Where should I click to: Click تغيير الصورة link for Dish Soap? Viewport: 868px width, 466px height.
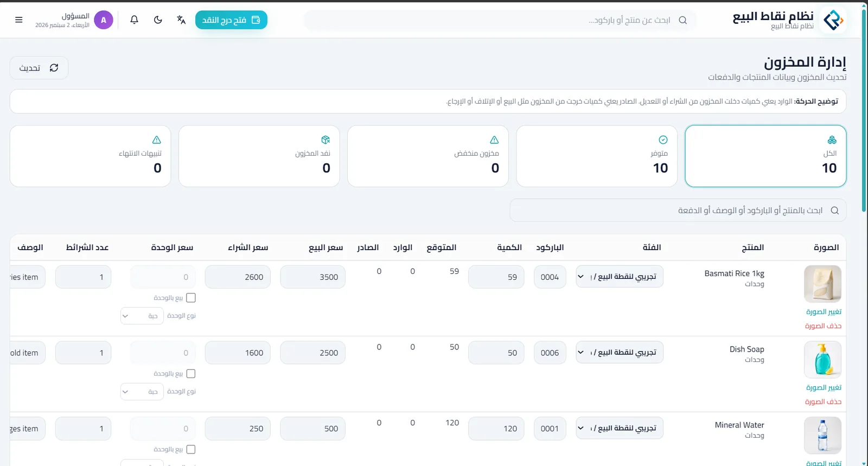824,388
